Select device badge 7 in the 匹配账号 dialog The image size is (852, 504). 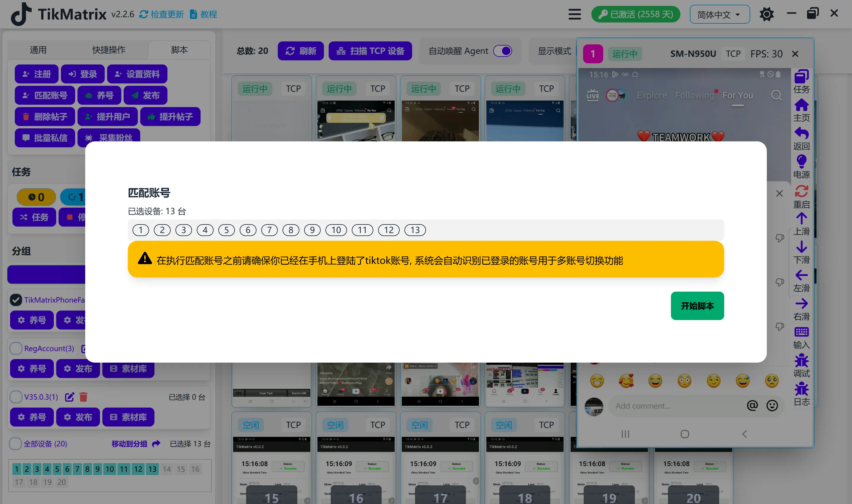click(269, 230)
